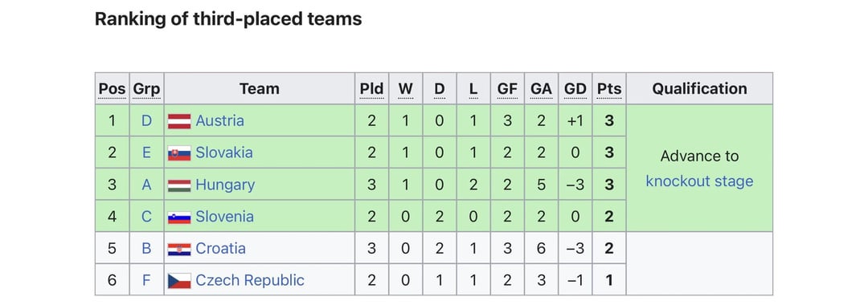Open the Group F link
Viewport: 868px width, 305px height.
tap(146, 280)
